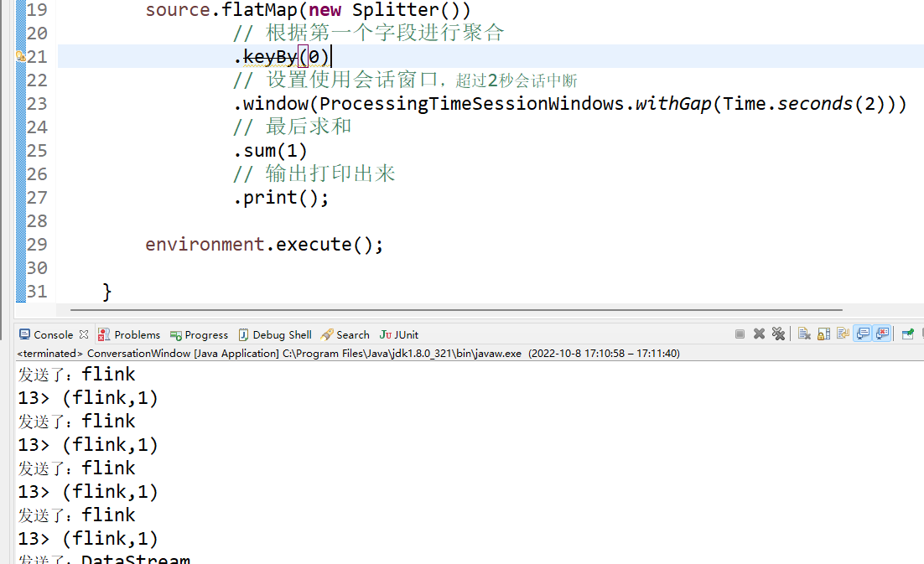The height and width of the screenshot is (564, 924).
Task: Click the Terminate button in Console toolbar
Action: (740, 334)
